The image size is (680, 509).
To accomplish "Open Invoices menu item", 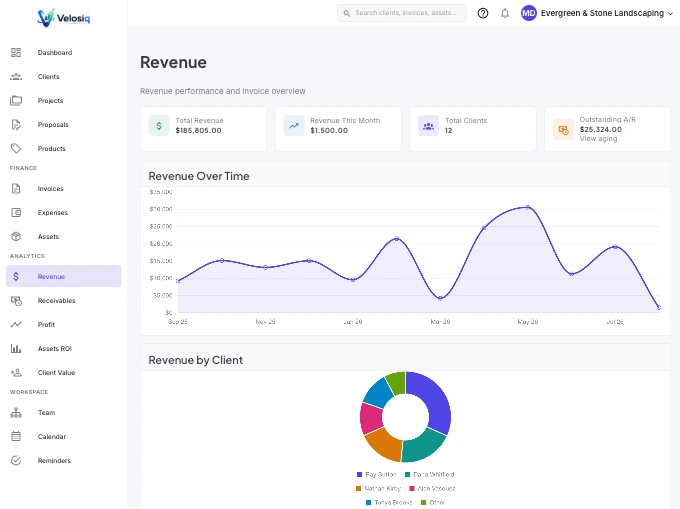I will [50, 189].
